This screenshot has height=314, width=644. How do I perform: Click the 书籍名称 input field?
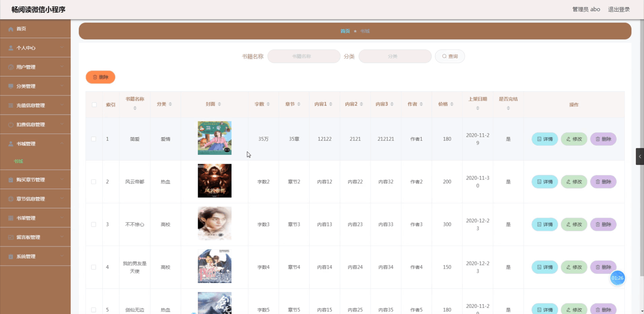click(303, 56)
